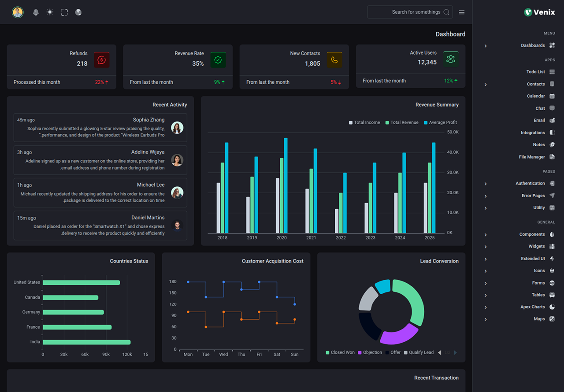Expand the Apex Charts submenu arrow

click(x=486, y=307)
